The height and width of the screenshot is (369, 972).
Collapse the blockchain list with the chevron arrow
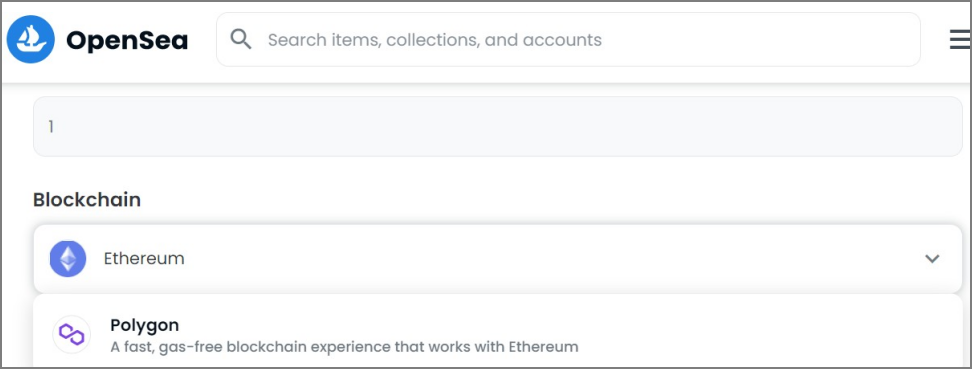(932, 259)
